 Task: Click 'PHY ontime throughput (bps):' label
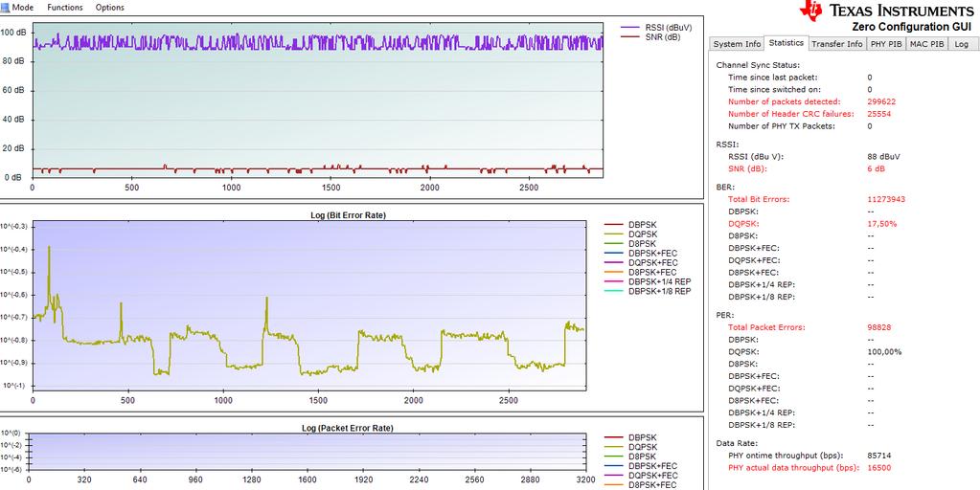coord(785,456)
